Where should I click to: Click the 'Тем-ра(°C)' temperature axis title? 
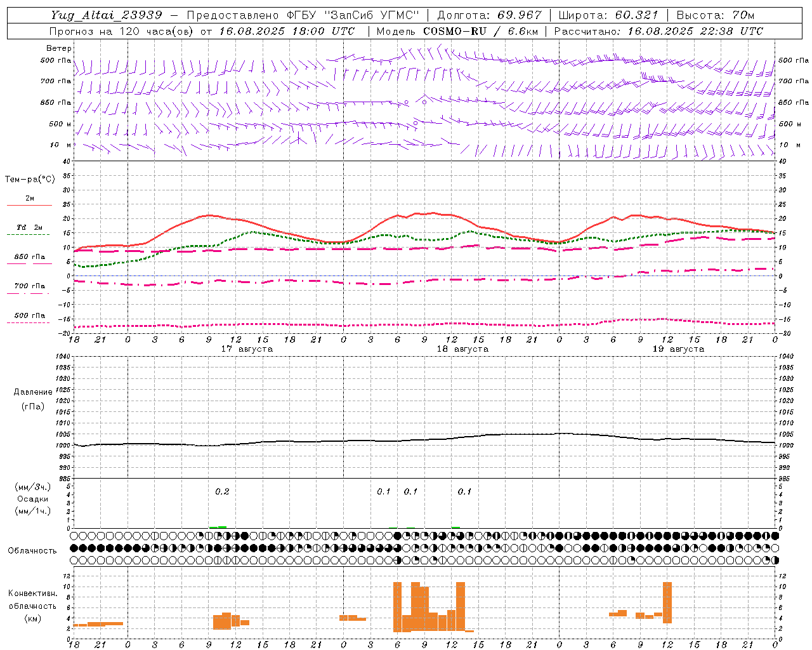(30, 180)
